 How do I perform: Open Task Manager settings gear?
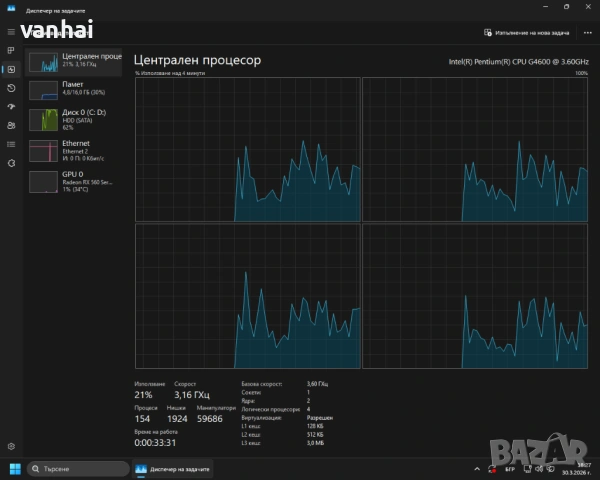click(11, 446)
